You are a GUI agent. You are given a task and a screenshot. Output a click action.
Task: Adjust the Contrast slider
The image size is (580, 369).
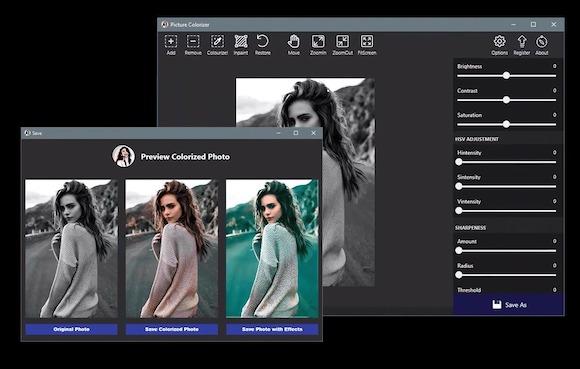(x=506, y=100)
